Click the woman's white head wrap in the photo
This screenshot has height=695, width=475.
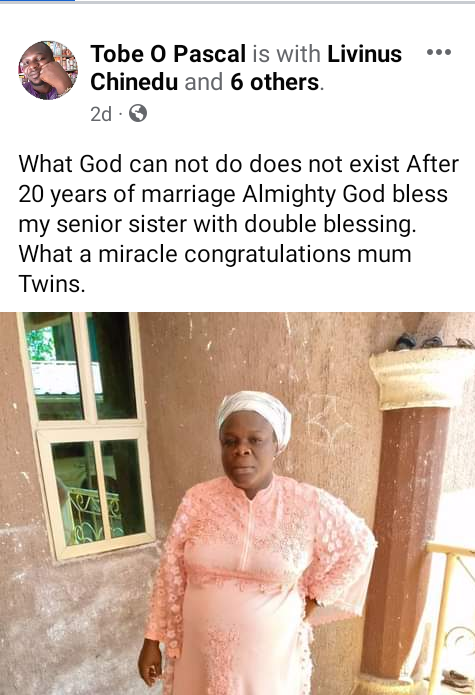[255, 414]
